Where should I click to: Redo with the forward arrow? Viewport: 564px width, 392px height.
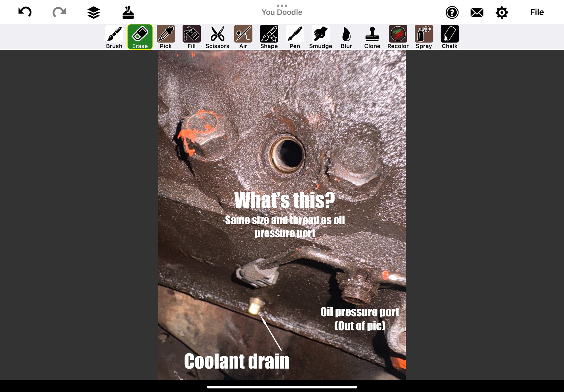tap(59, 12)
